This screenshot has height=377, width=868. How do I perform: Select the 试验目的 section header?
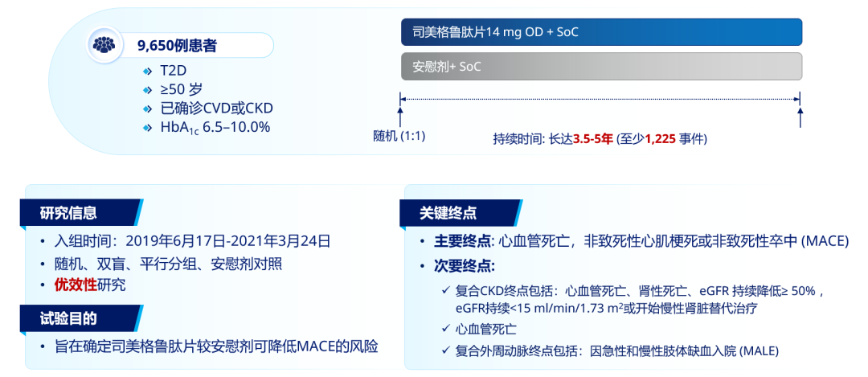[69, 318]
